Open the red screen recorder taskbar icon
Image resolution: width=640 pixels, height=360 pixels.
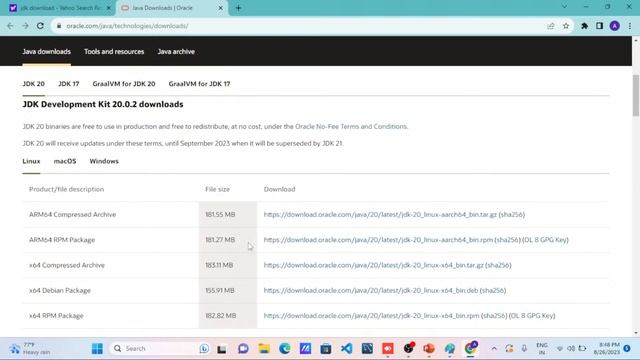pos(388,349)
